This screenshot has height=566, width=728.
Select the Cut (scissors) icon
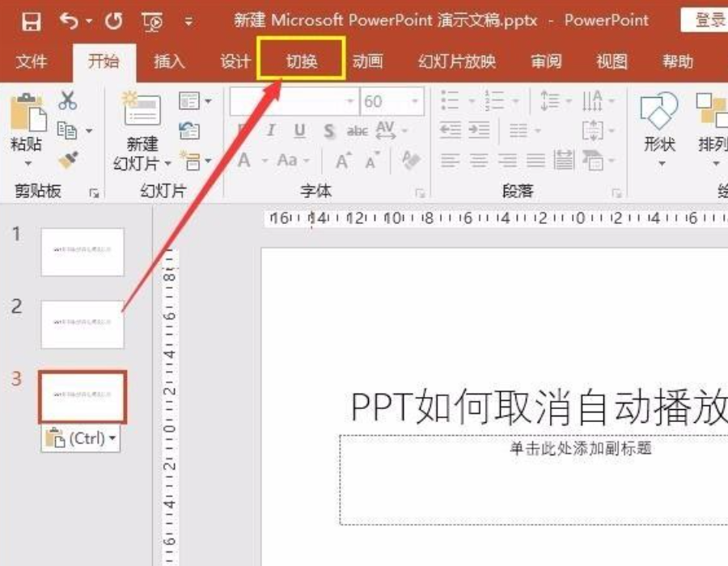pyautogui.click(x=67, y=100)
